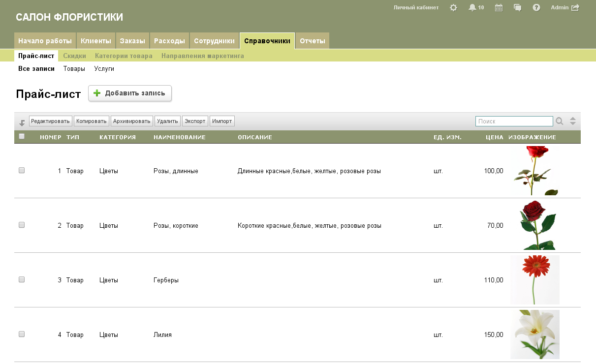This screenshot has height=364, width=596.
Task: Toggle the select-all checkbox in table header
Action: pos(22,137)
